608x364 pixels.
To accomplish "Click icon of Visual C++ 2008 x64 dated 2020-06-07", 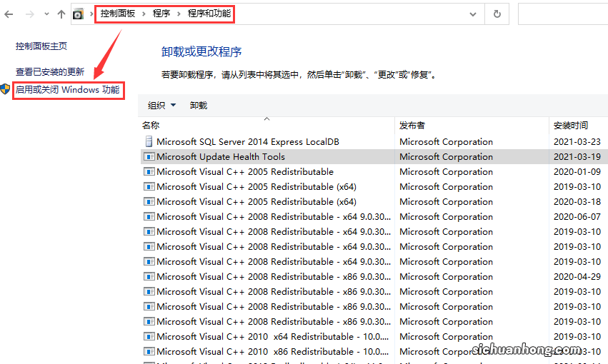I will 149,216.
